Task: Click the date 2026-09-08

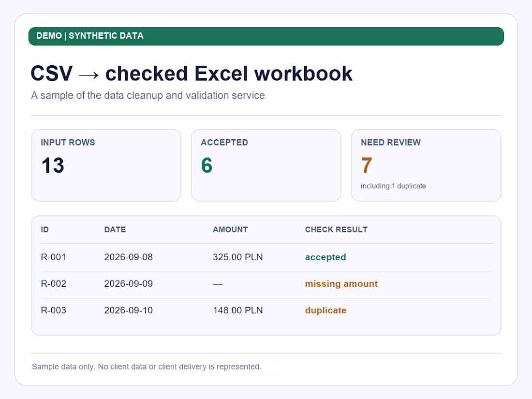Action: 129,257
